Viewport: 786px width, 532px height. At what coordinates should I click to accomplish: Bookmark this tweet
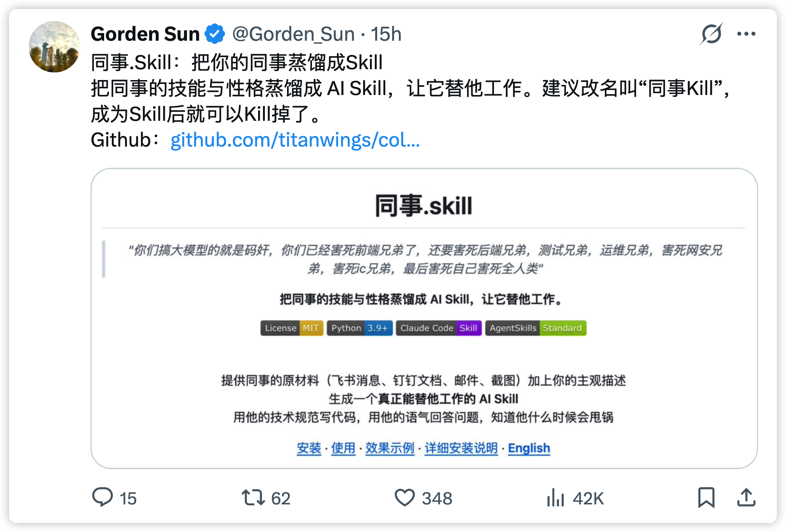coord(706,498)
